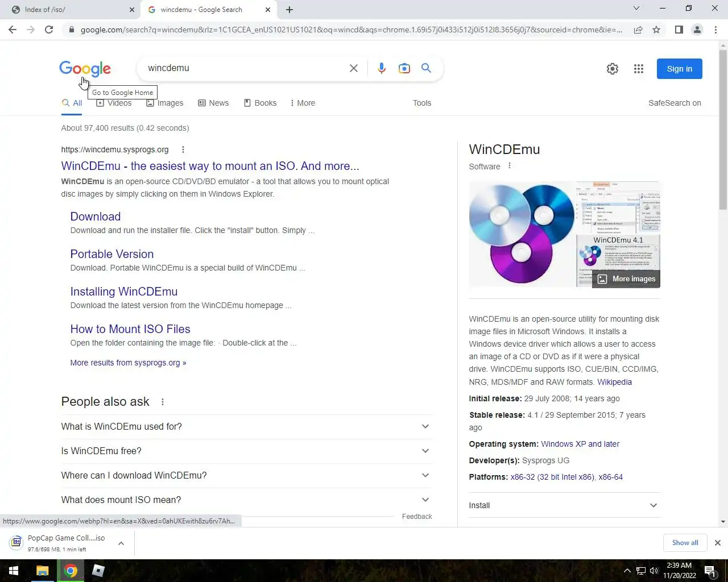
Task: Go back with the browser back arrow
Action: 13,30
